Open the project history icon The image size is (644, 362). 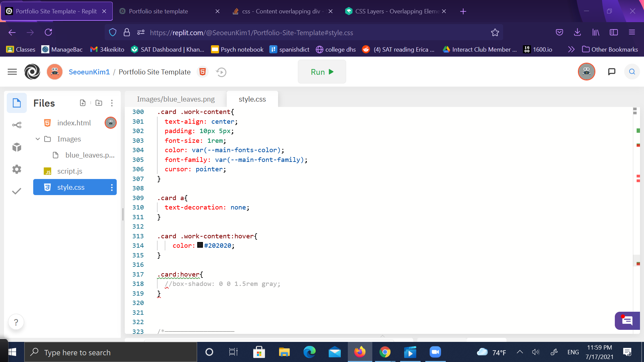tap(221, 72)
